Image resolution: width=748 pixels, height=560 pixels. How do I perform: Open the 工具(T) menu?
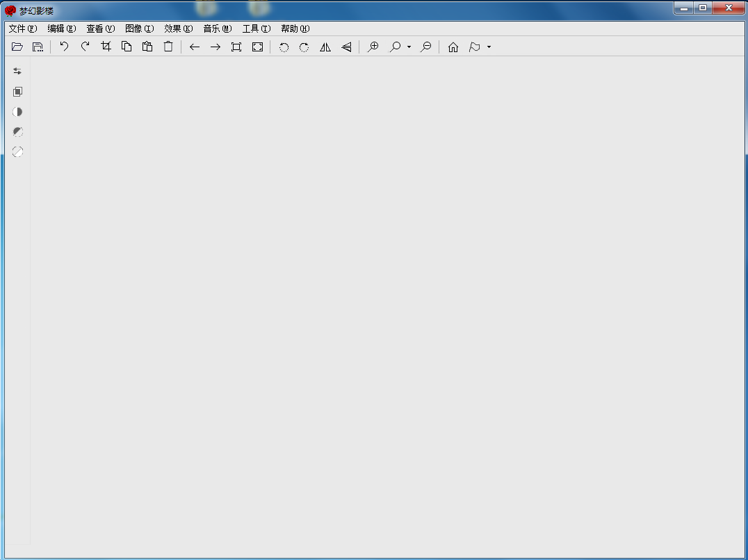coord(257,28)
